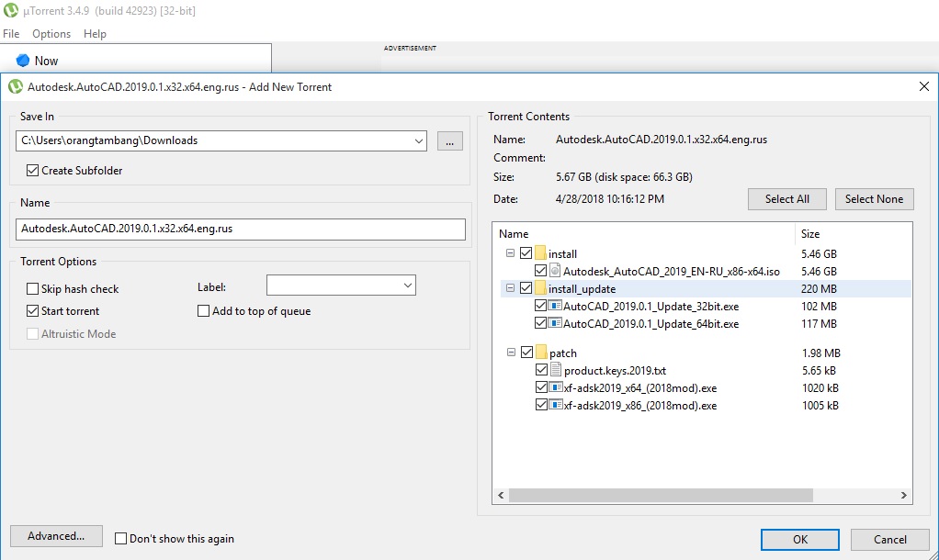Click the ISO disc file icon
Image resolution: width=939 pixels, height=560 pixels.
pos(555,271)
